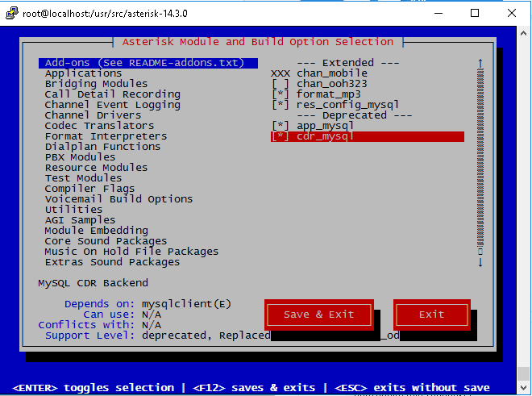The image size is (532, 396).
Task: Click the unavailable chan_mobile module entry
Action: point(319,73)
